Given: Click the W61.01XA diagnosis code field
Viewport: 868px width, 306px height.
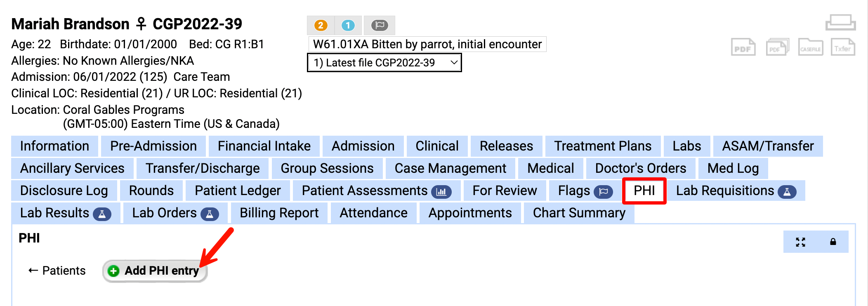Looking at the screenshot, I should [427, 44].
